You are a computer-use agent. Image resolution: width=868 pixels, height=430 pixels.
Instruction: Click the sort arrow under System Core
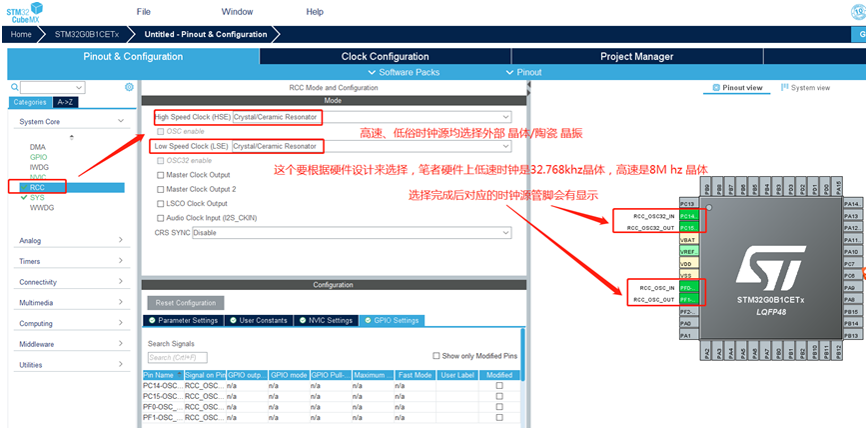(71, 137)
